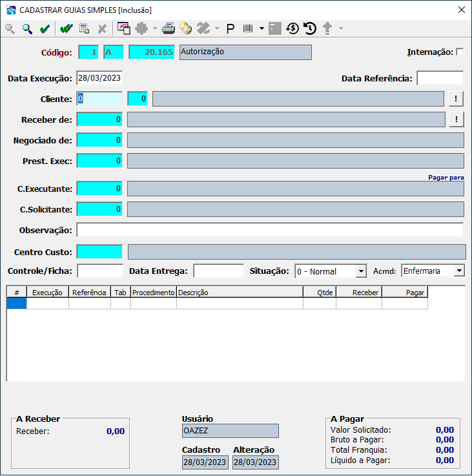The height and width of the screenshot is (476, 472).
Task: Open the Situação dropdown showing 0 - Normal
Action: tap(361, 271)
